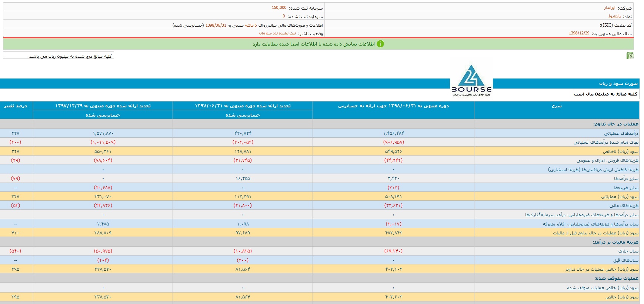644x304 pixels.
Task: Click the row label هزینه‌های فروش، اداری و عمومی
Action: click(607, 160)
